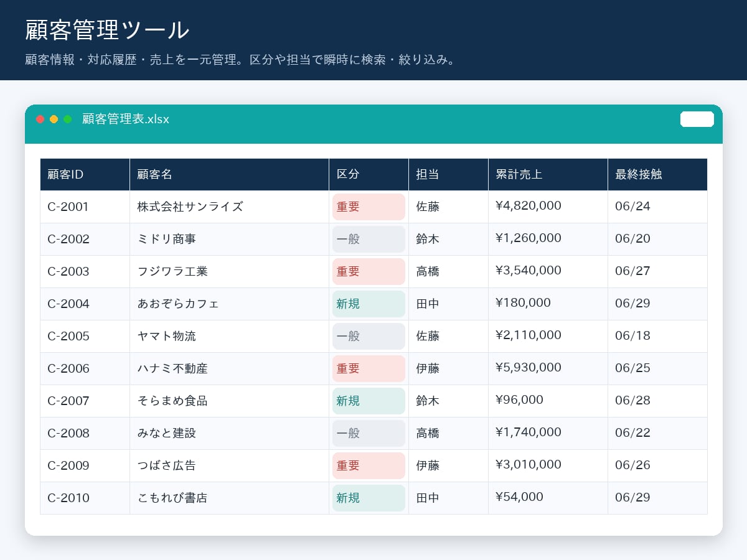Image resolution: width=747 pixels, height=560 pixels.
Task: Click customer name ミドリ商事
Action: coord(167,240)
